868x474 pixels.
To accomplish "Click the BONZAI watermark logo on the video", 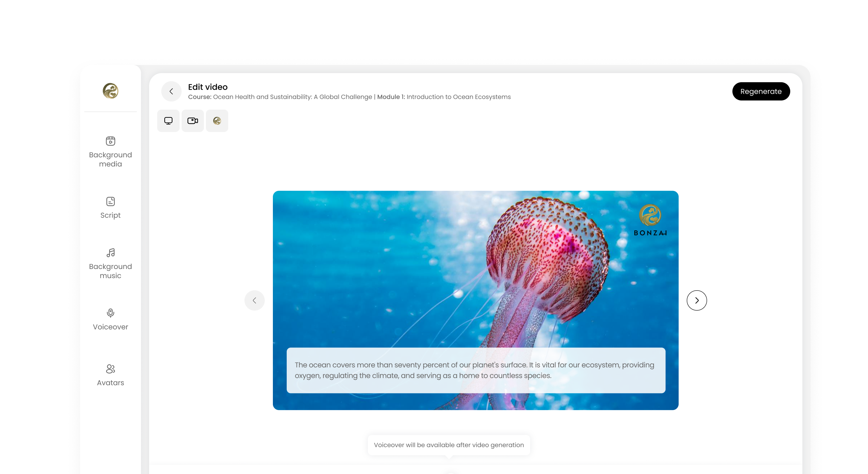I will click(x=650, y=220).
